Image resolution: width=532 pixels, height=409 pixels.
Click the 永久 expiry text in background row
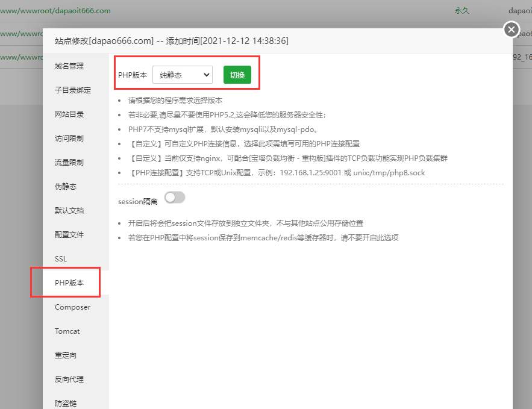462,10
